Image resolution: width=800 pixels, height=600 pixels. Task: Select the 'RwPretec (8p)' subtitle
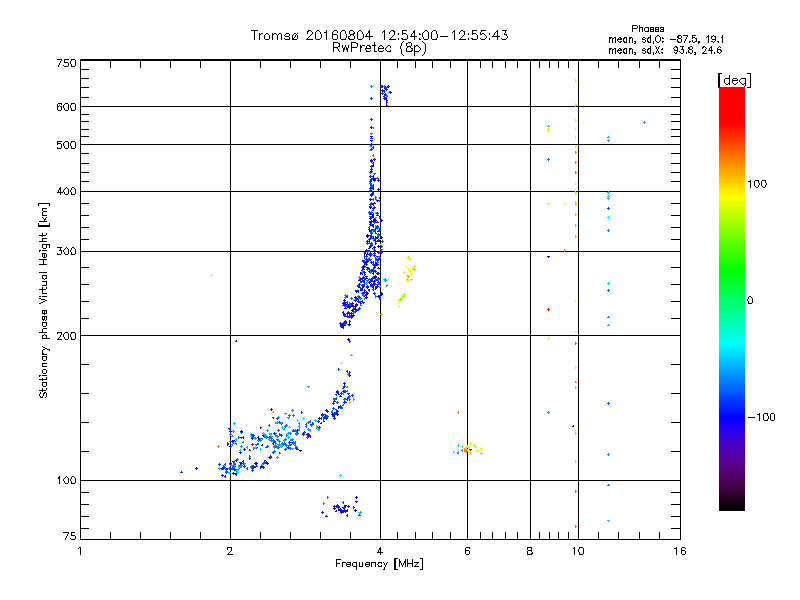point(379,47)
